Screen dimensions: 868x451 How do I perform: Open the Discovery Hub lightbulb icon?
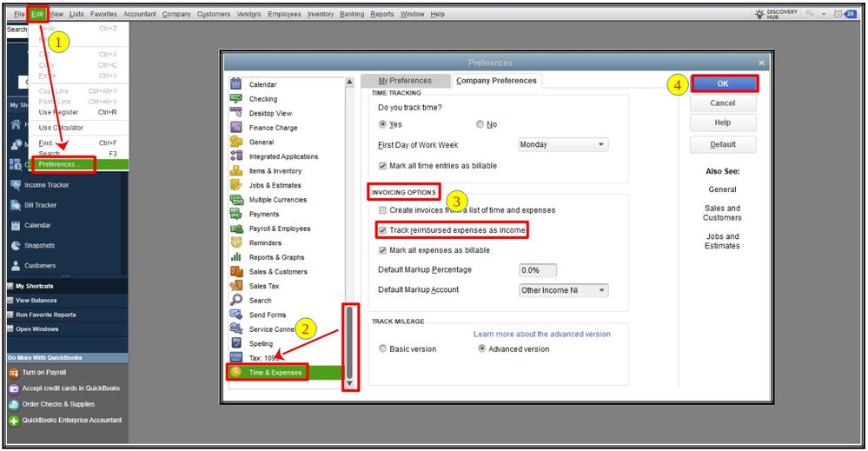(x=759, y=14)
